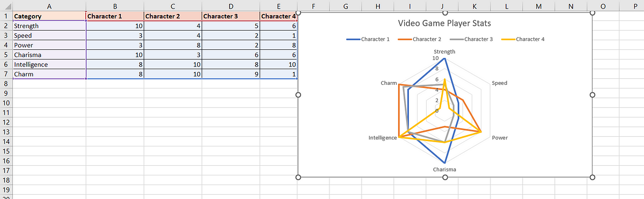644x199 pixels.
Task: Select the "Speed" cell in column A
Action: point(49,35)
